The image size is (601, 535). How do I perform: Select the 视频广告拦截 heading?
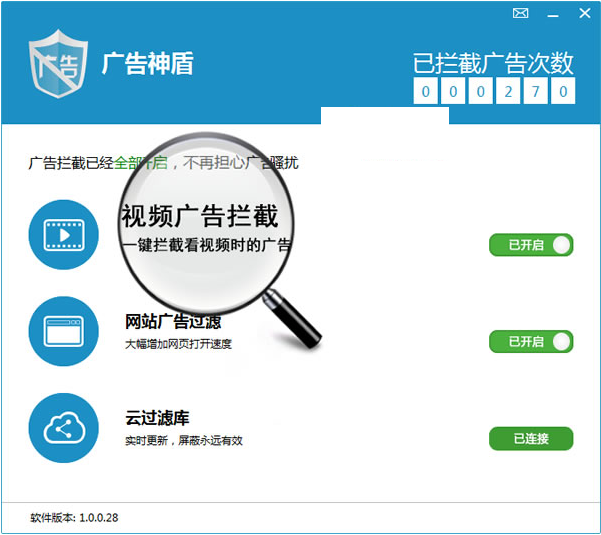coord(200,216)
